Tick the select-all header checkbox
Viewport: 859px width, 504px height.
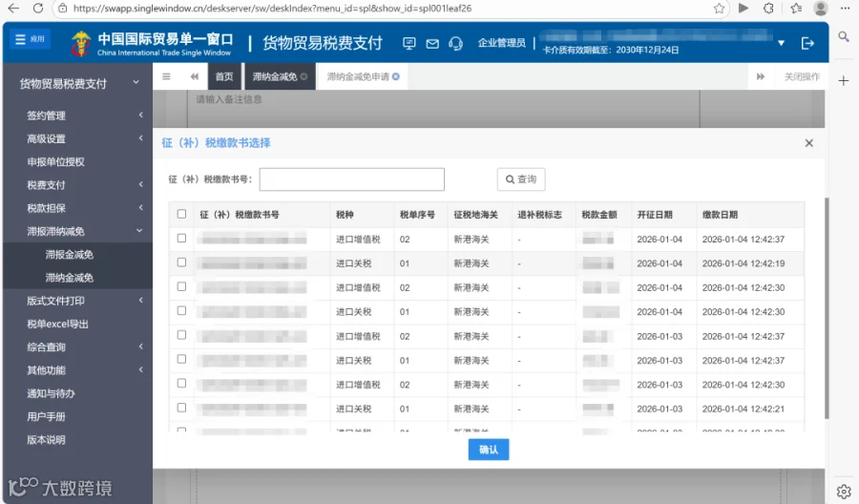click(182, 214)
